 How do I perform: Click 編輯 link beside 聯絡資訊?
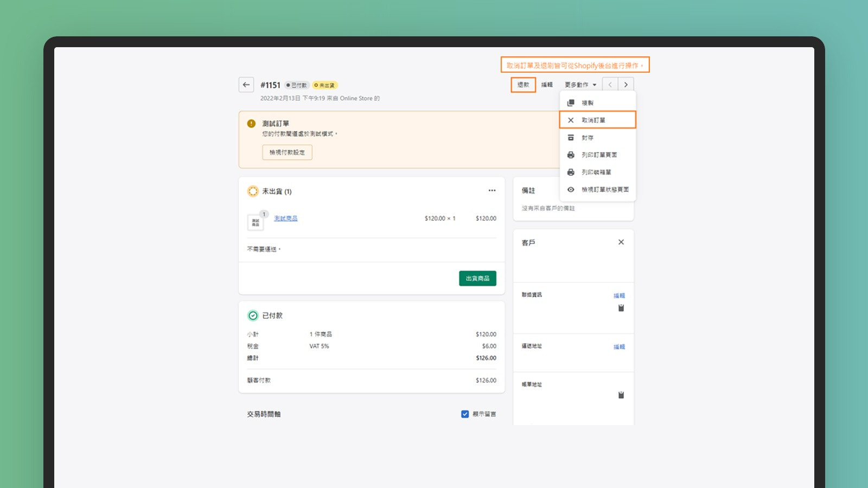[x=619, y=296]
